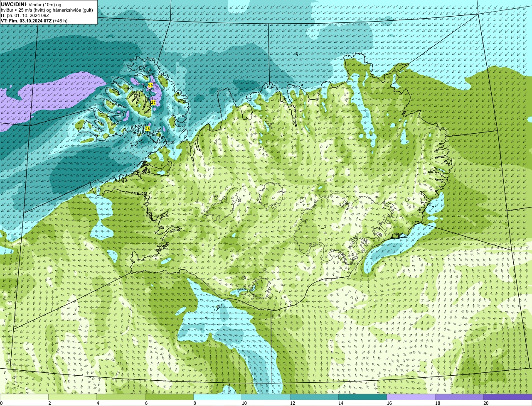Click the 18–20 m/s purple legend swatch

tap(459, 397)
